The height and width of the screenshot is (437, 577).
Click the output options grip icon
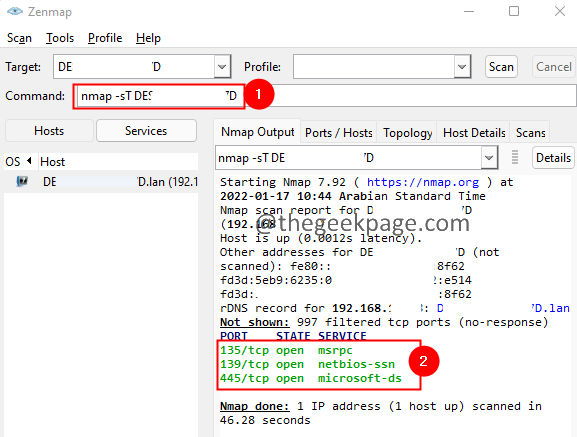[x=515, y=157]
